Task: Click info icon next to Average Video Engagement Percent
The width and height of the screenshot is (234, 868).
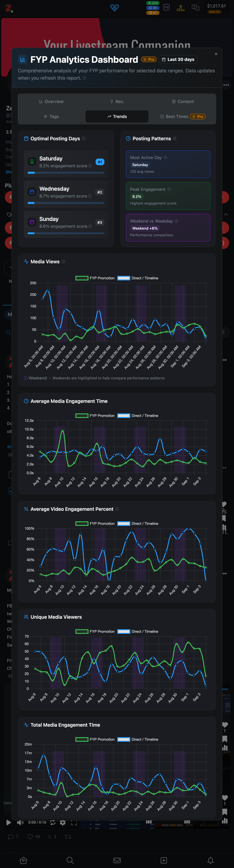Action: (117, 509)
